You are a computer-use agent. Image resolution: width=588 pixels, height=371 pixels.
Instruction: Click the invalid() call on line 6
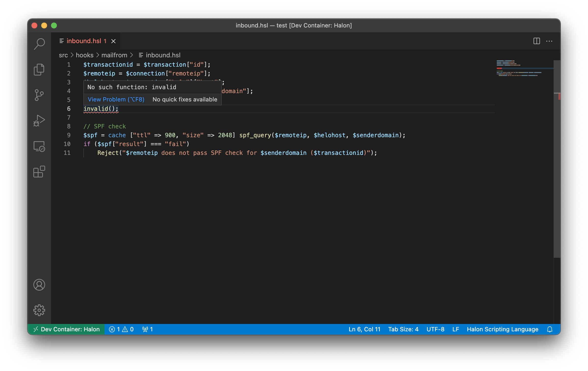click(101, 109)
